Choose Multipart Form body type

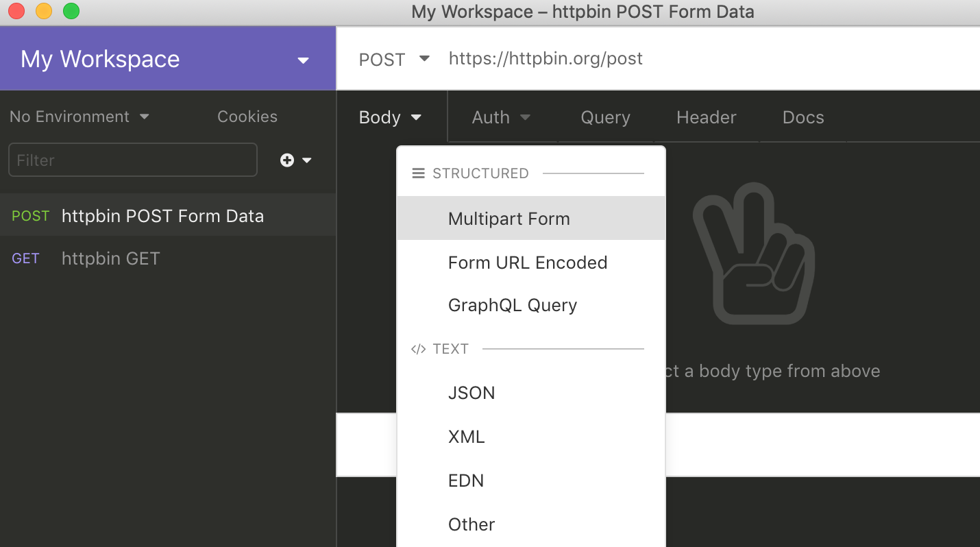coord(531,219)
